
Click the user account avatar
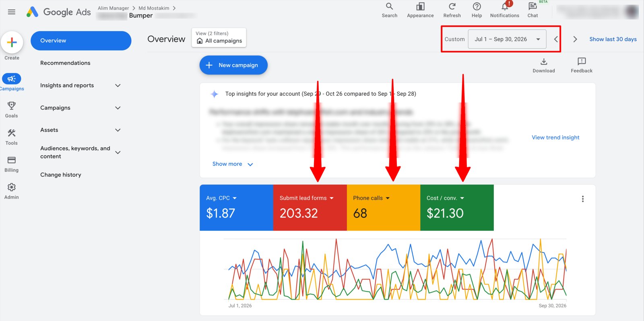(x=631, y=12)
